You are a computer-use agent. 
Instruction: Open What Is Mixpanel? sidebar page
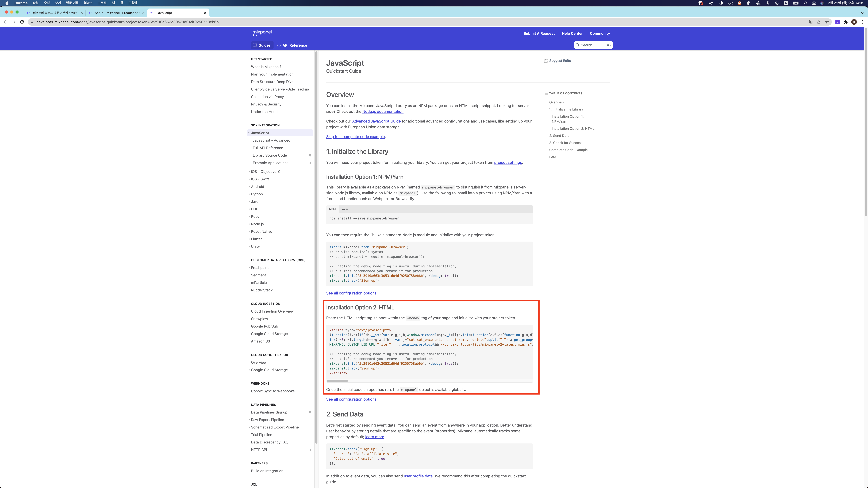[266, 67]
